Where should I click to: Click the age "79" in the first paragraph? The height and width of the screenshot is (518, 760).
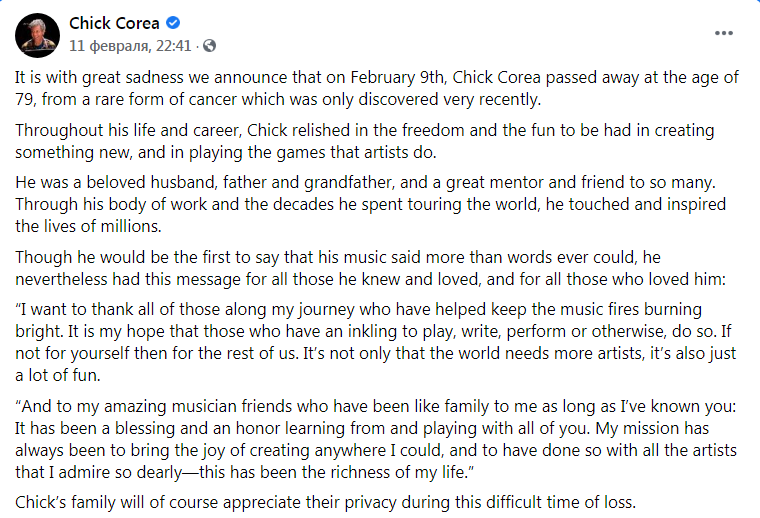pyautogui.click(x=25, y=99)
